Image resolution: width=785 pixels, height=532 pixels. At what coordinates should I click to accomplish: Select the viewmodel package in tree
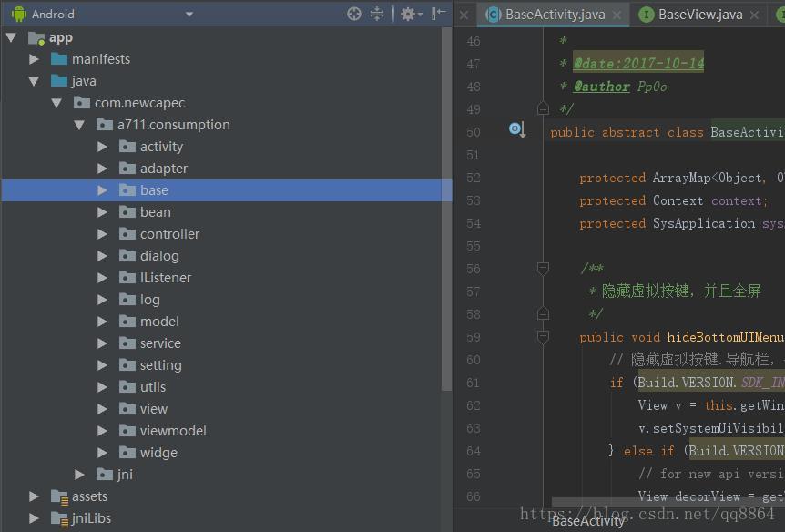[x=173, y=431]
